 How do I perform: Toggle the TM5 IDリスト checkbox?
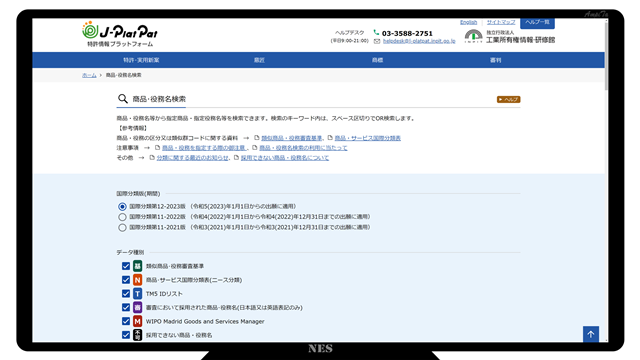click(126, 294)
